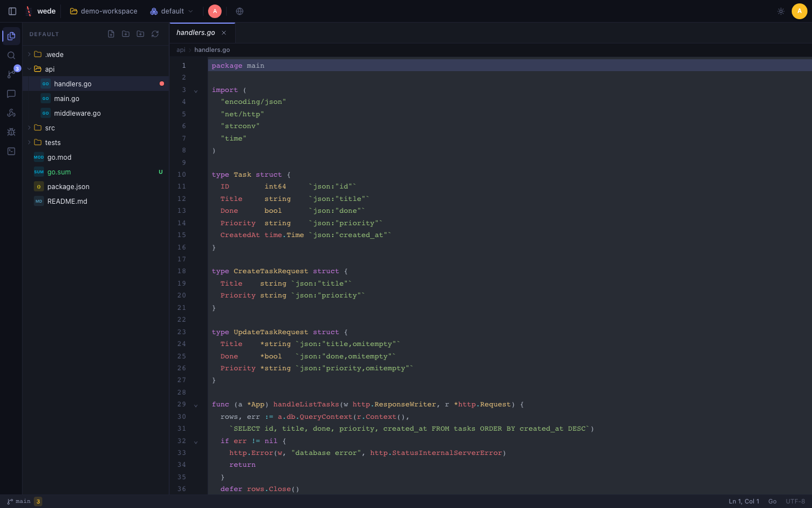The width and height of the screenshot is (812, 508).
Task: Toggle the left sidebar panel visibility
Action: (x=12, y=11)
